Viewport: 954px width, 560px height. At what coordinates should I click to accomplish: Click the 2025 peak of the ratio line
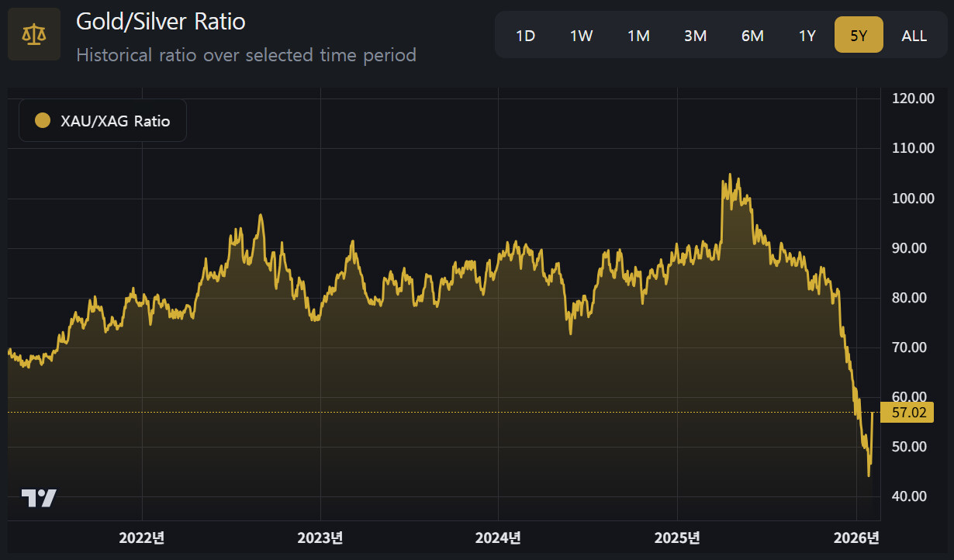[x=729, y=175]
